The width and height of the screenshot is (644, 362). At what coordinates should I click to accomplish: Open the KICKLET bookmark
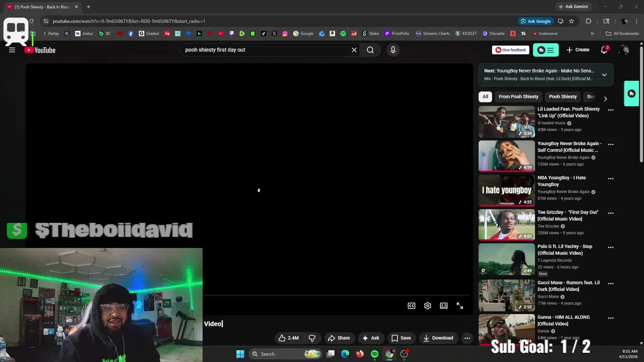point(466,34)
